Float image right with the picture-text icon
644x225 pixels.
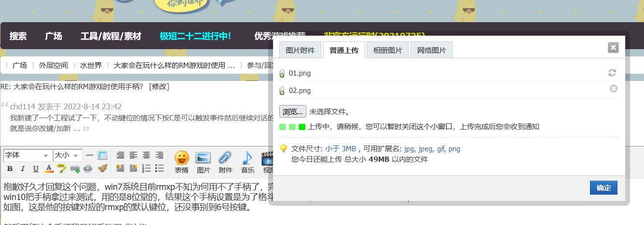[x=133, y=168]
